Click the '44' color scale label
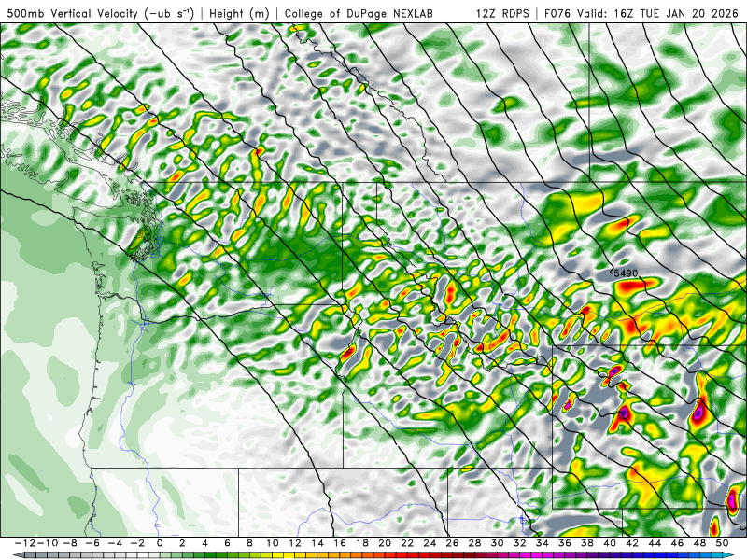Image resolution: width=747 pixels, height=560 pixels. pos(655,543)
